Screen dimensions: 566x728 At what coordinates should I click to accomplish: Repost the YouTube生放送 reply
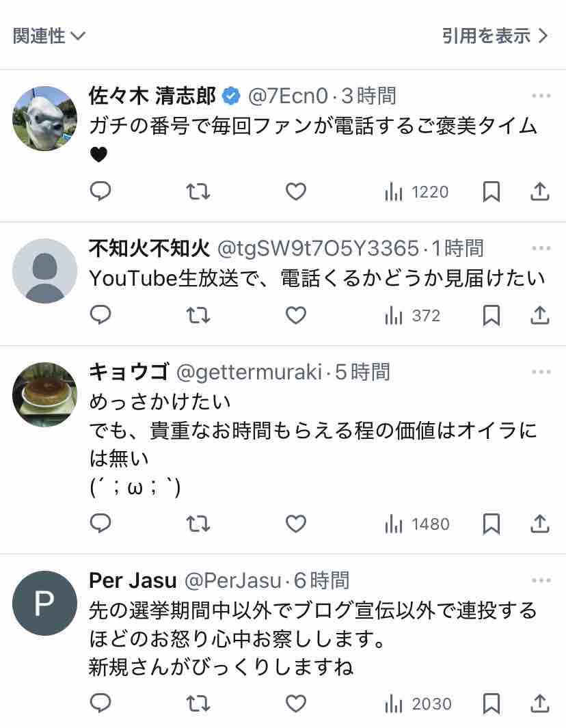[198, 315]
